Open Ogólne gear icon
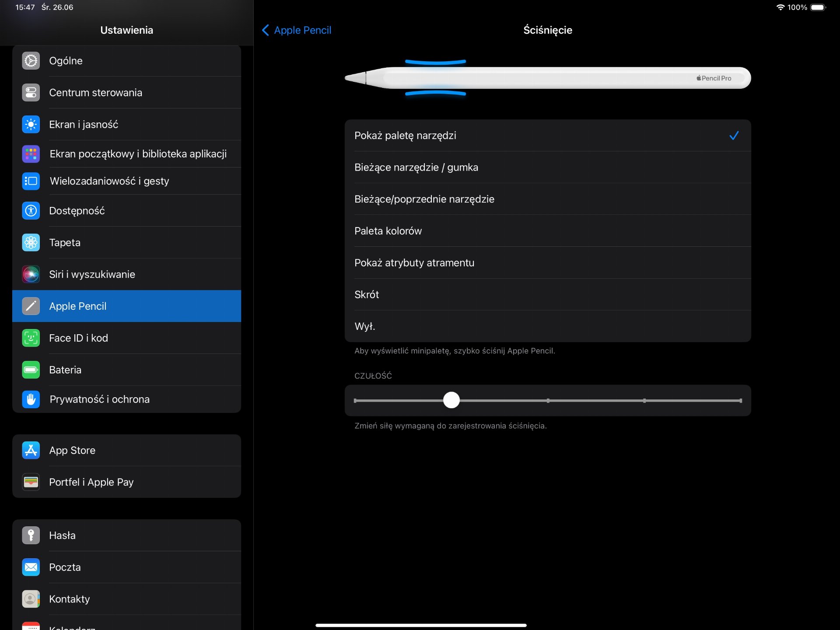Viewport: 840px width, 630px height. pyautogui.click(x=31, y=61)
